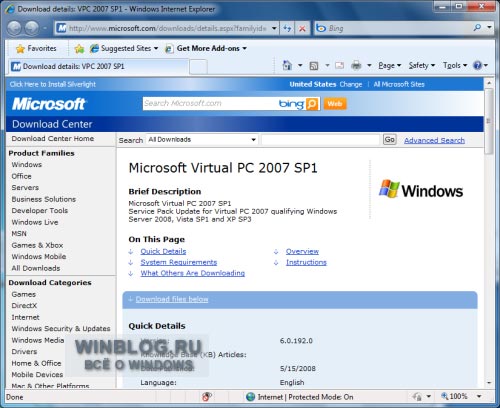Click the Windows logo image
Image resolution: width=500 pixels, height=408 pixels.
[421, 190]
